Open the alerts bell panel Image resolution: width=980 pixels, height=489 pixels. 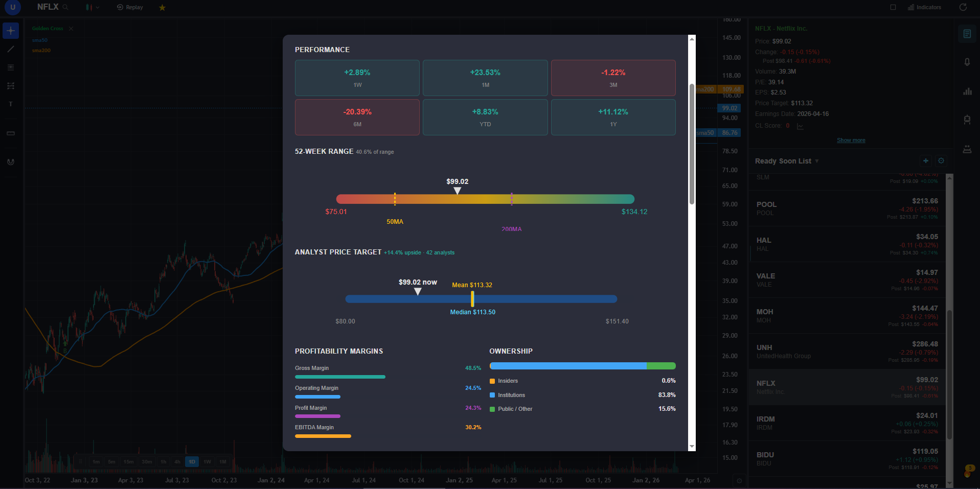(x=967, y=62)
